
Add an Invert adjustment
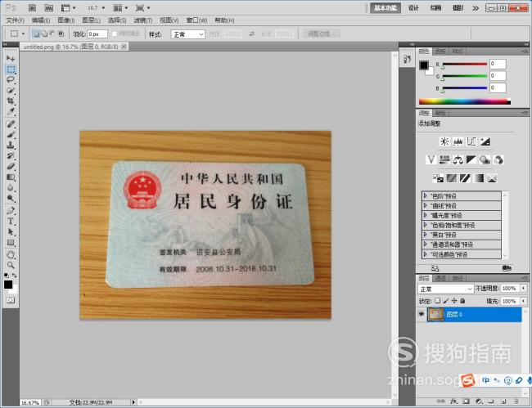438,178
